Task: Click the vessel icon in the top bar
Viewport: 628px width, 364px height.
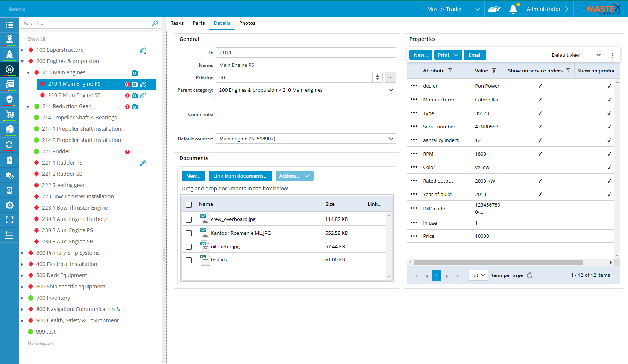Action: pos(494,9)
